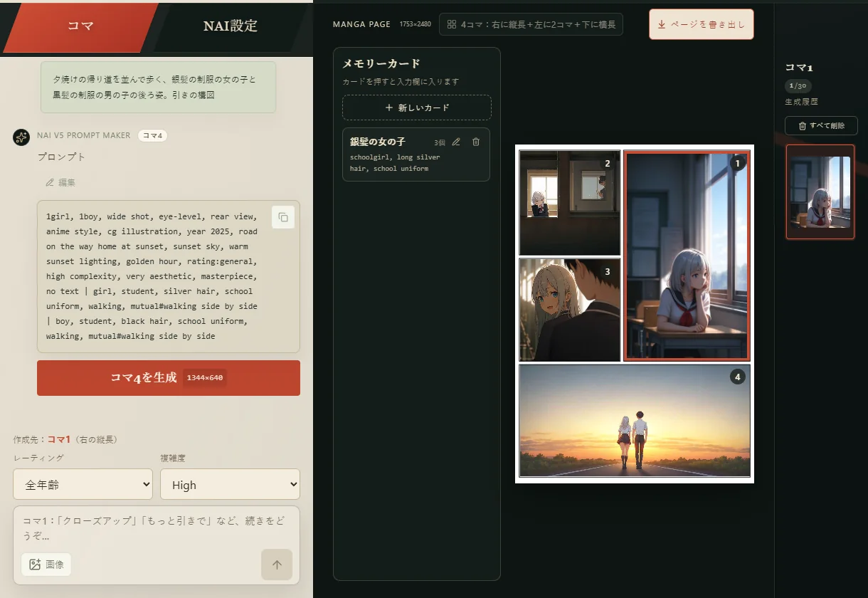The image size is (868, 598).
Task: Click the MANGA PAGE heading
Action: click(x=361, y=24)
